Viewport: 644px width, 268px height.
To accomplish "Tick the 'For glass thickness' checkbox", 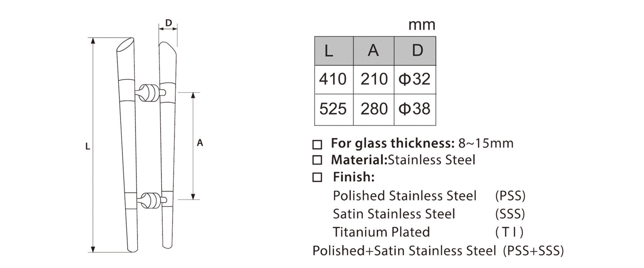I will (317, 144).
